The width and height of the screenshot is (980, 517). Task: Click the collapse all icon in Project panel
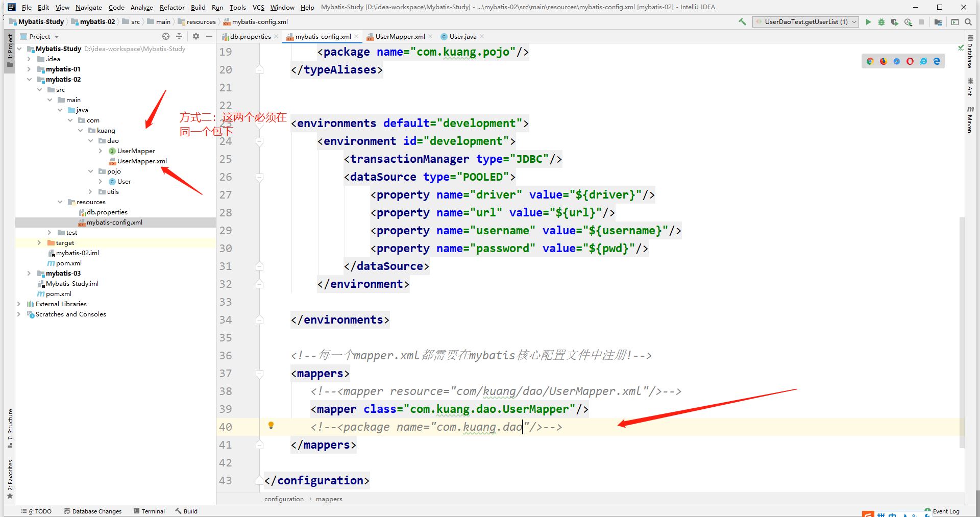click(x=179, y=36)
